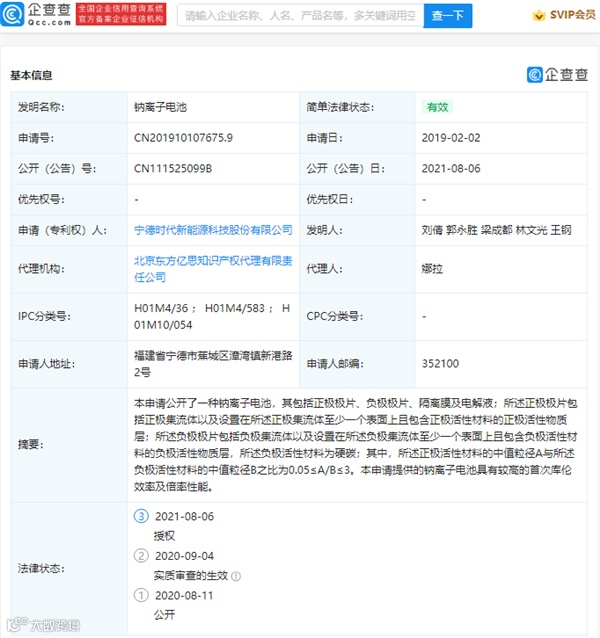Click the 授权 legal status entry
Screen dimensions: 600x638
click(164, 536)
